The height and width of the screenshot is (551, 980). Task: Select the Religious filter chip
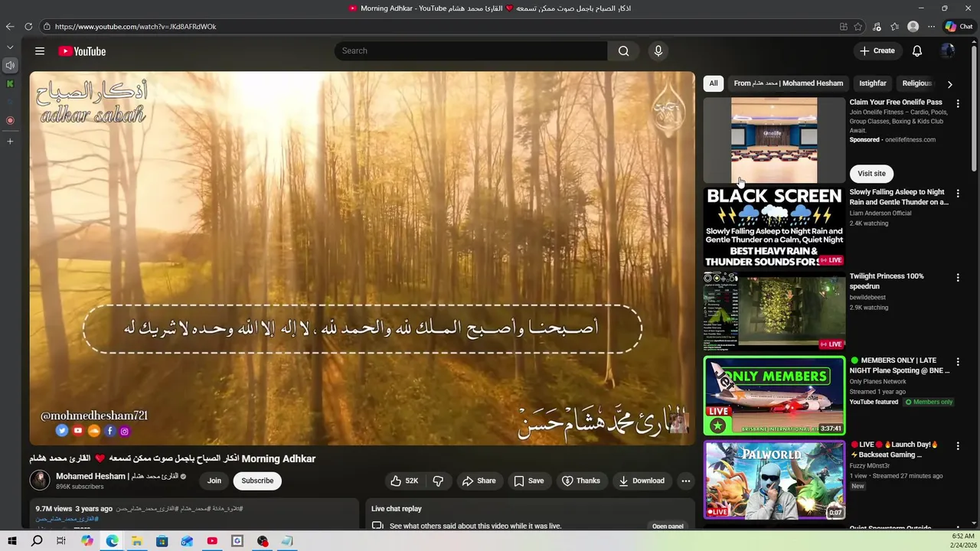click(917, 83)
